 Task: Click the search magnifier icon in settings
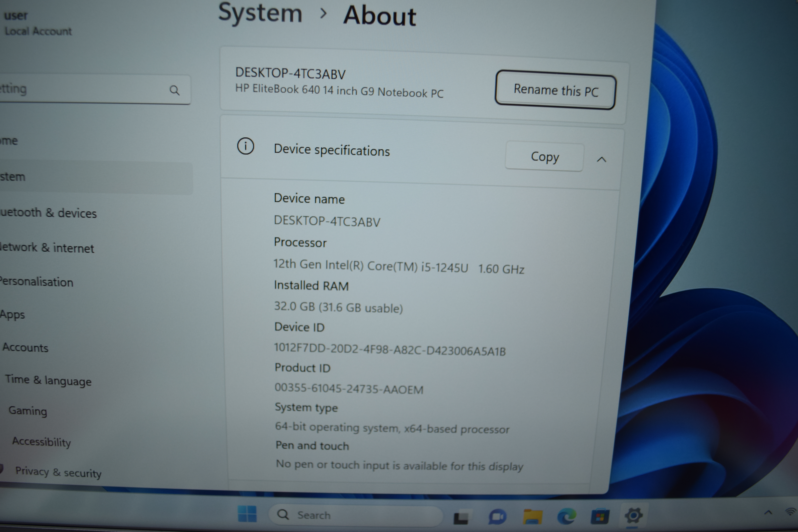tap(174, 90)
